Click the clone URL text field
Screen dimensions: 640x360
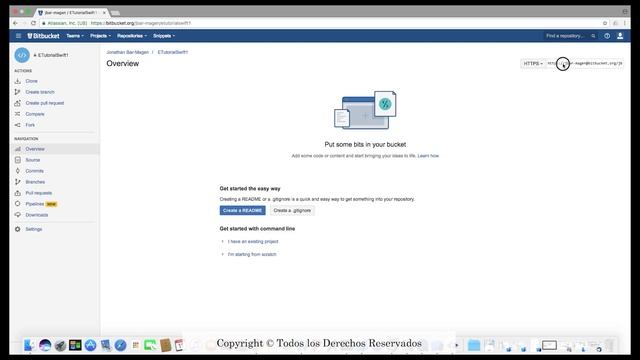[x=584, y=64]
